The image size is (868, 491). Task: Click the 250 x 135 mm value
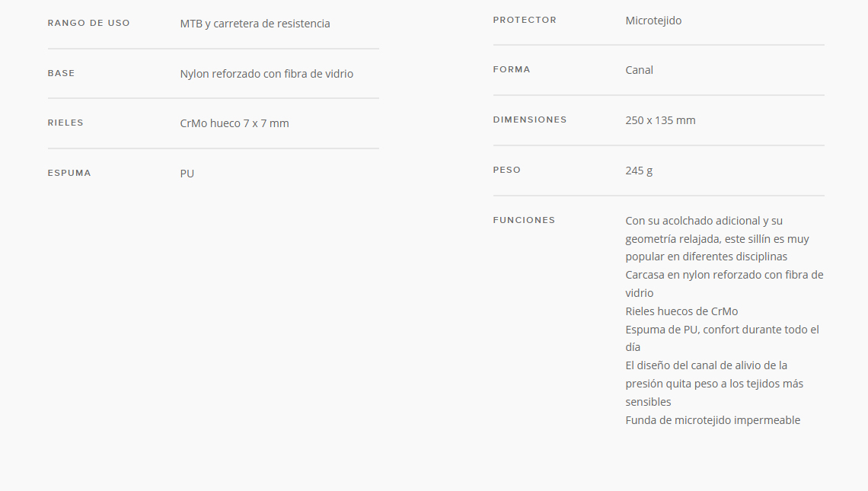click(x=660, y=120)
